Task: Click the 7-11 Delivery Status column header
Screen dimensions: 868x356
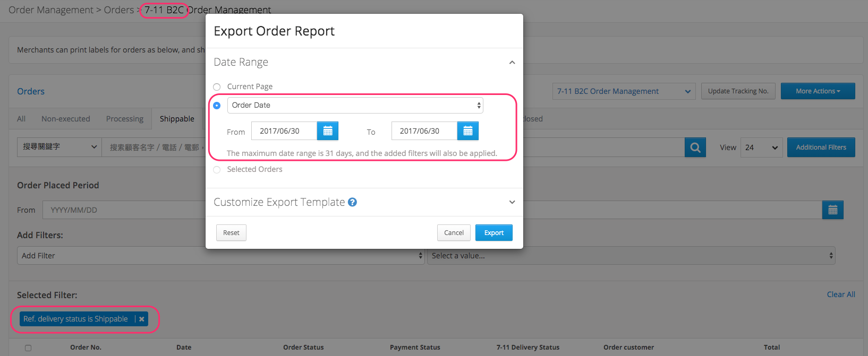Action: [528, 348]
